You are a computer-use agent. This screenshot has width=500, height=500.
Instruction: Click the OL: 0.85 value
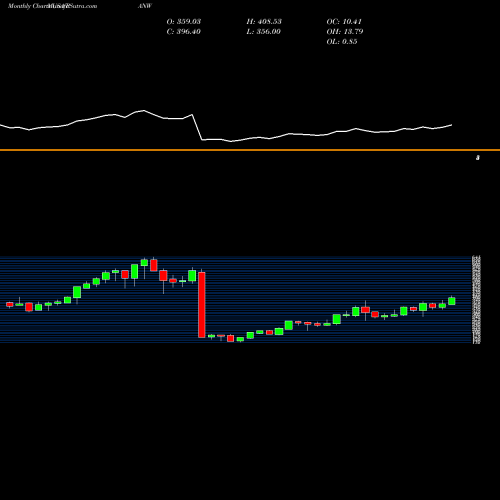342,42
